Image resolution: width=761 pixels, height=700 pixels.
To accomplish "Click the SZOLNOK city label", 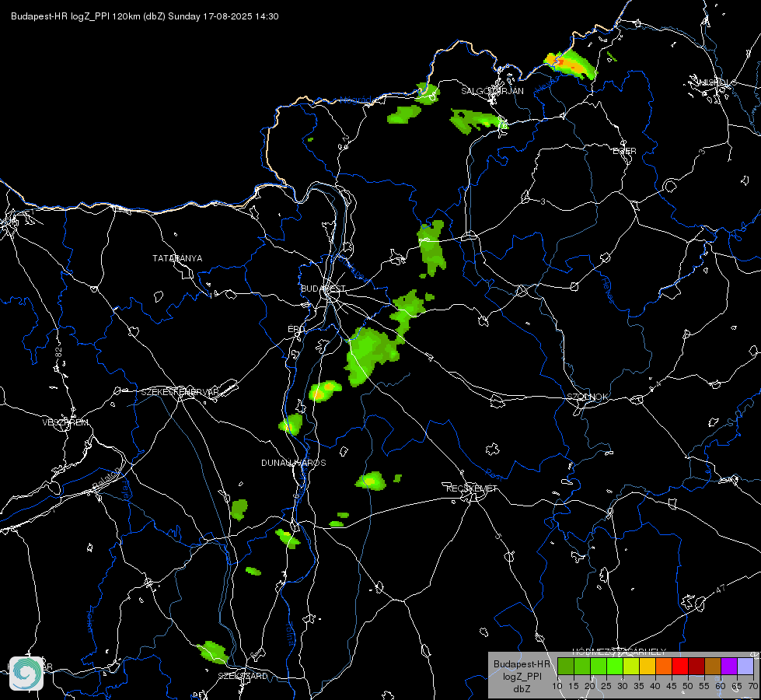I will click(588, 397).
